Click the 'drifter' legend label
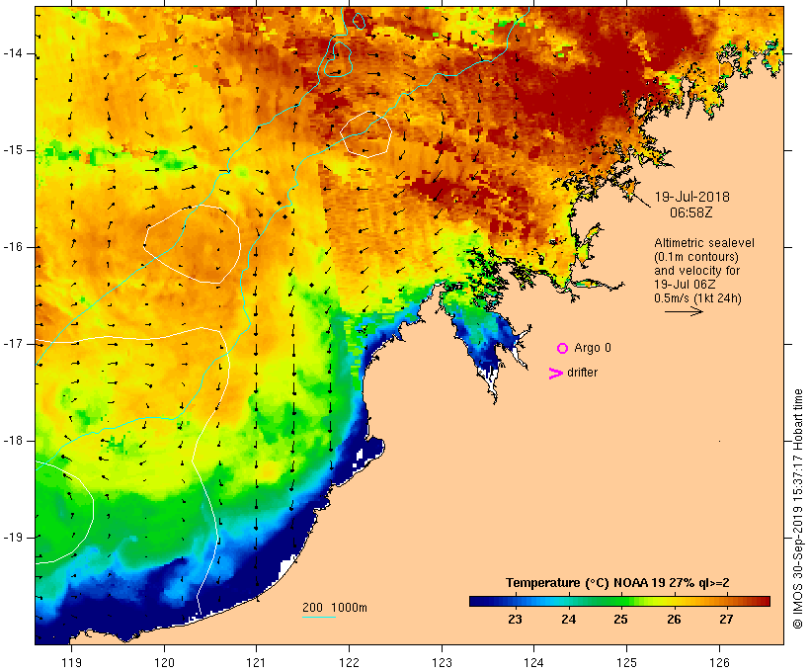 [x=582, y=373]
